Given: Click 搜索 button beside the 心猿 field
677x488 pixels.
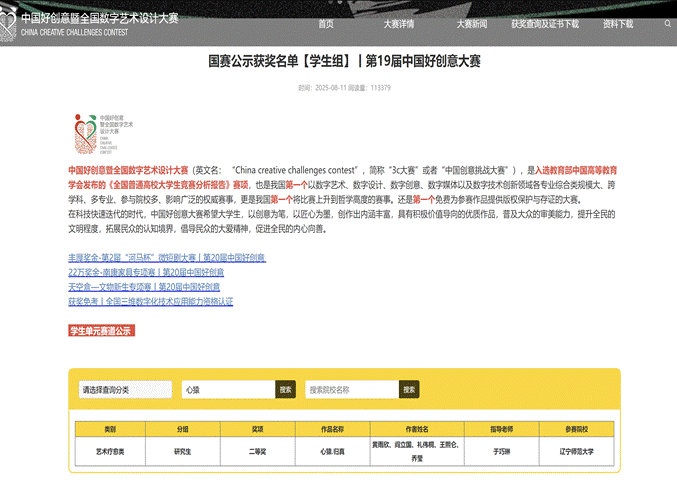Looking at the screenshot, I should 285,390.
